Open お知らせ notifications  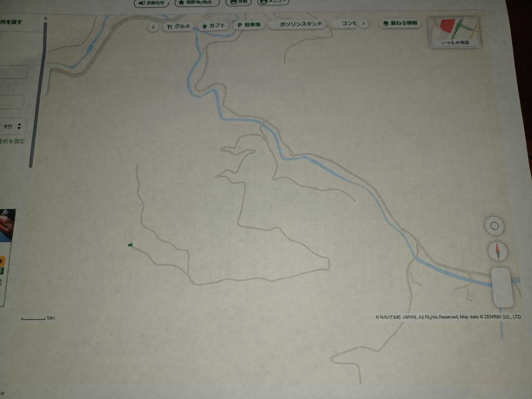pos(151,3)
